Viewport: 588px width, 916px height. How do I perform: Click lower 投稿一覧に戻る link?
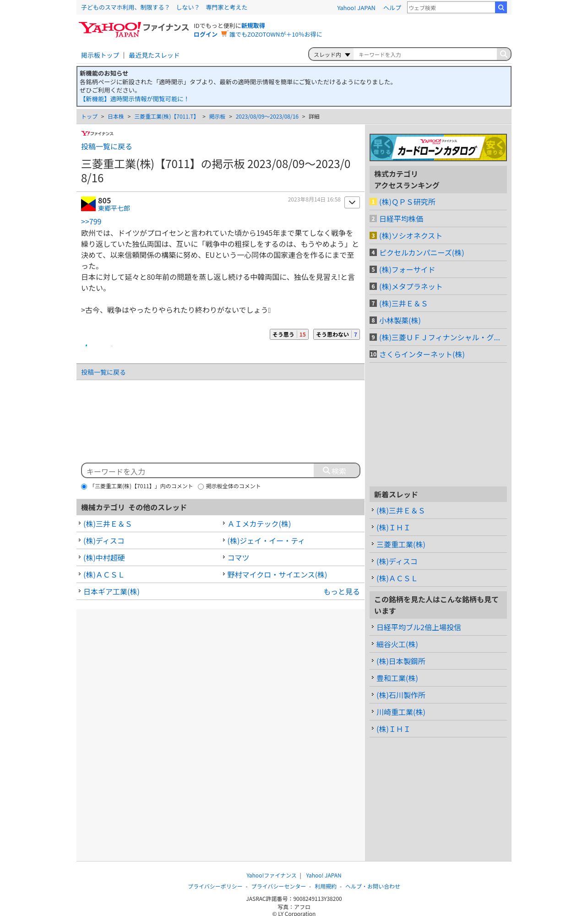pyautogui.click(x=103, y=372)
